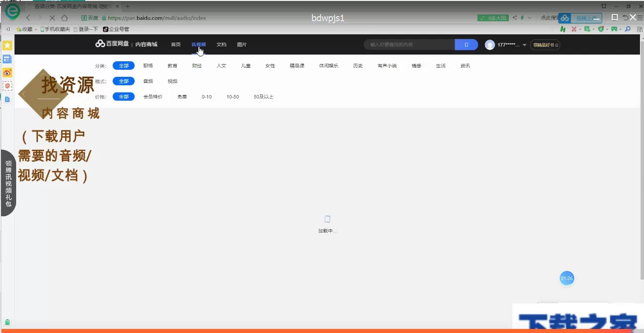The height and width of the screenshot is (333, 644).
Task: Open the 登录--下 bookmark
Action: (x=86, y=29)
